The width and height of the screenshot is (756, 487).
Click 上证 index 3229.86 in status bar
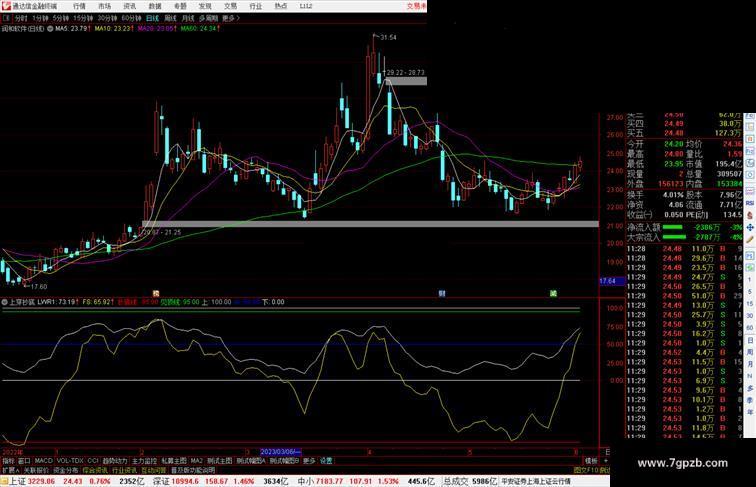click(x=32, y=481)
